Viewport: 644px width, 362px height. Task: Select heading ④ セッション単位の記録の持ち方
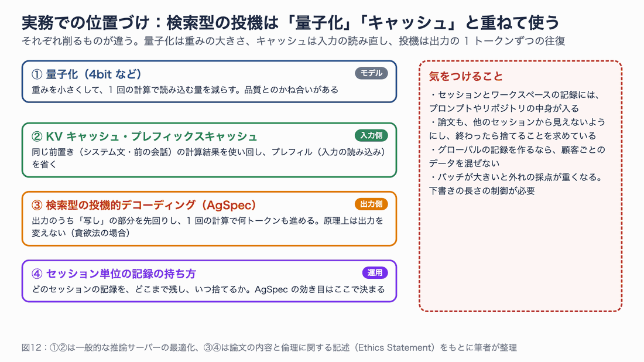(114, 274)
